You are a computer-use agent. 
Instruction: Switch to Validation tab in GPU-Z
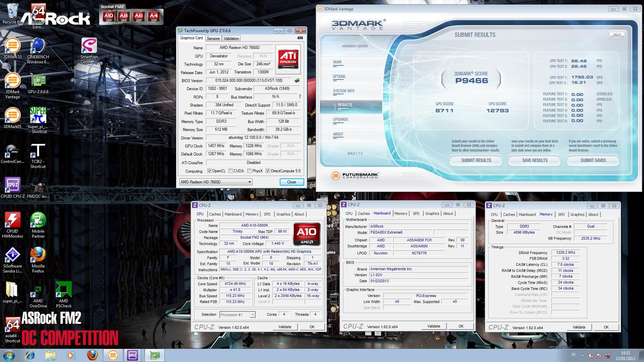click(231, 39)
